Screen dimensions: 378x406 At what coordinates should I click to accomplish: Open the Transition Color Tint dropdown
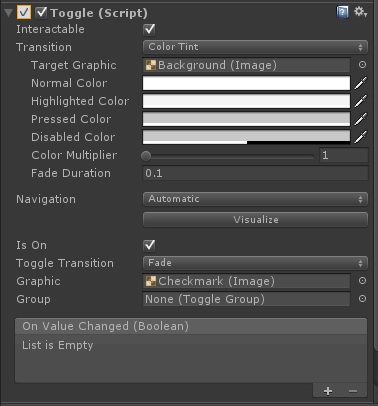click(x=255, y=47)
